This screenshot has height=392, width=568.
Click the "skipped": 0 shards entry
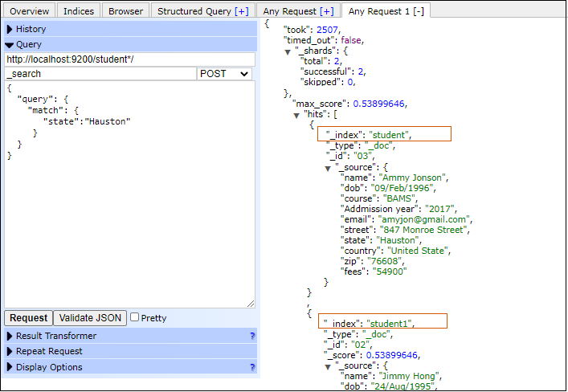click(x=328, y=82)
